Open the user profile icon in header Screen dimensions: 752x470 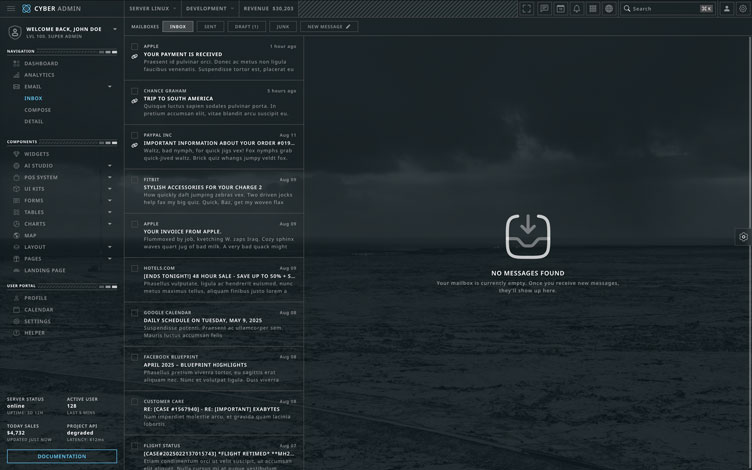727,8
